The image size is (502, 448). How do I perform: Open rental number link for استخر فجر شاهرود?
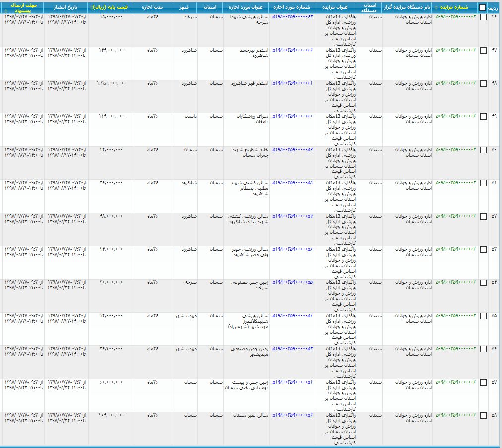tap(293, 83)
